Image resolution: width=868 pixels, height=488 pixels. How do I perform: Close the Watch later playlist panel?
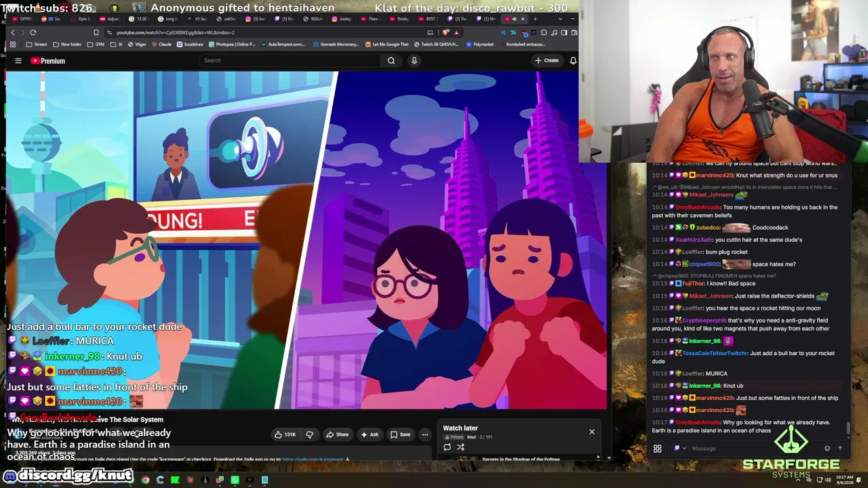592,432
